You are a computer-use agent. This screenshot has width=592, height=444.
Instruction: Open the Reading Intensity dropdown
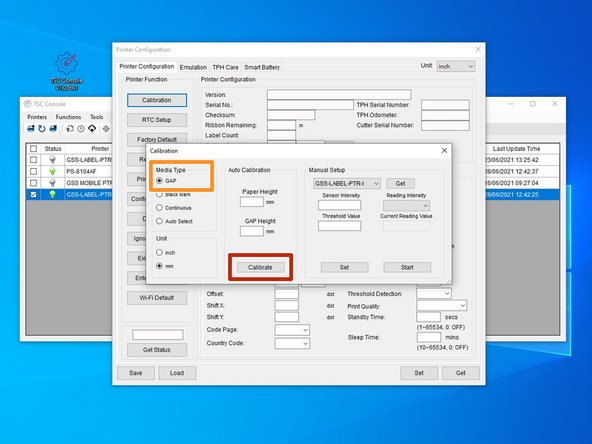(x=406, y=206)
